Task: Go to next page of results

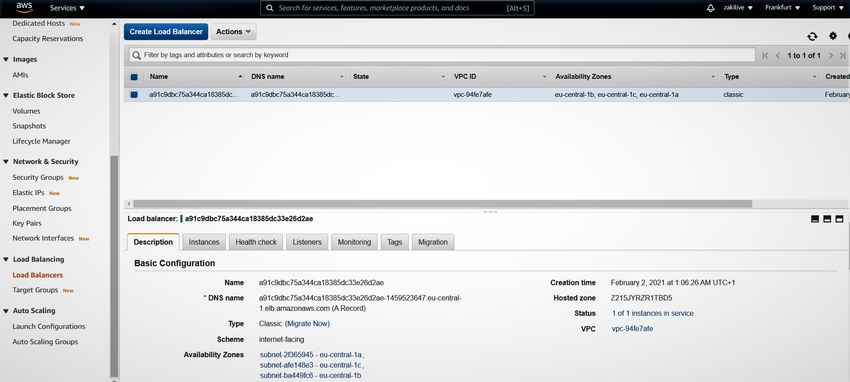Action: 830,56
